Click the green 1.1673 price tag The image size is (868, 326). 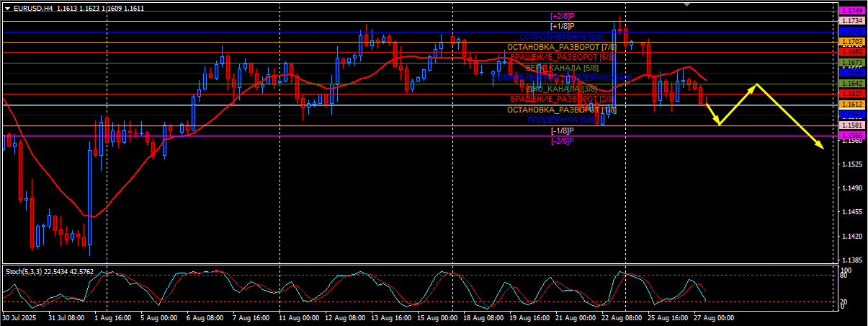point(852,63)
